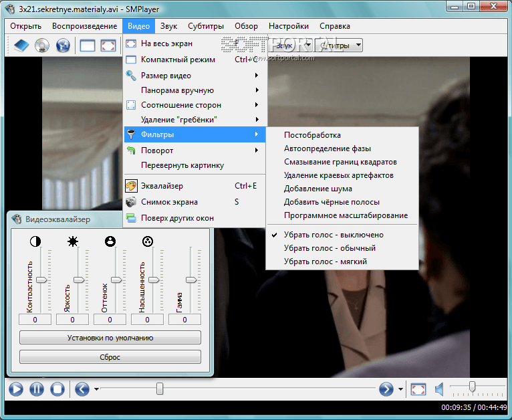The width and height of the screenshot is (512, 420).
Task: Click the volume slider handle
Action: pyautogui.click(x=472, y=387)
